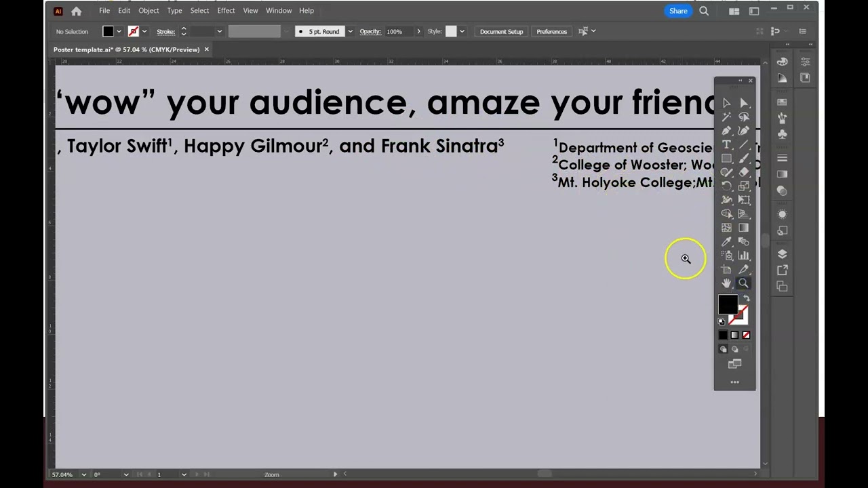The height and width of the screenshot is (488, 868).
Task: Select the Paintbrush tool
Action: pos(744,159)
